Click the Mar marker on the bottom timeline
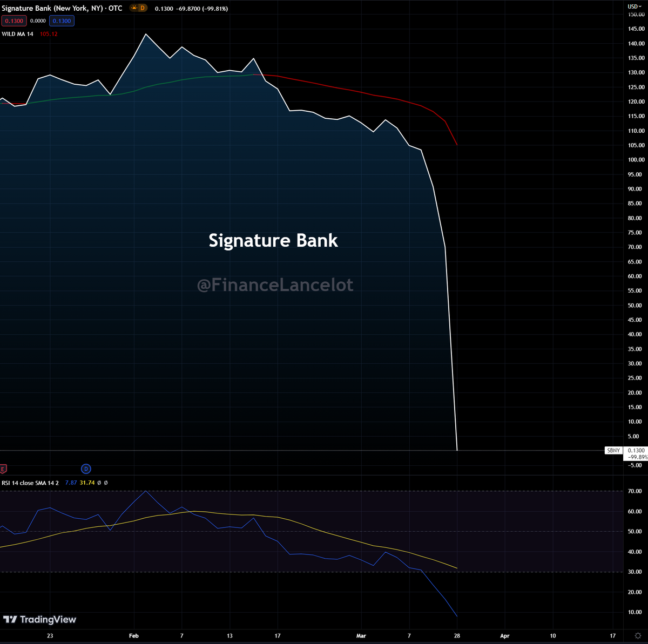The image size is (648, 644). click(361, 636)
